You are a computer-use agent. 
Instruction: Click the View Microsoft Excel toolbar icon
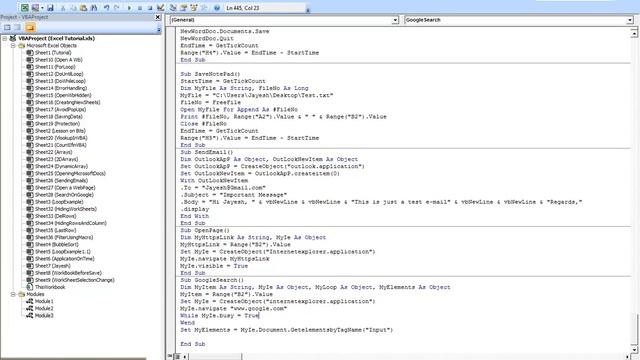25,8
